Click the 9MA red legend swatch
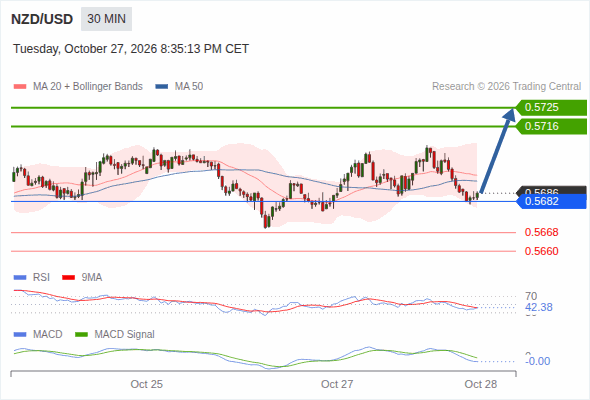The width and height of the screenshot is (590, 400). (68, 278)
